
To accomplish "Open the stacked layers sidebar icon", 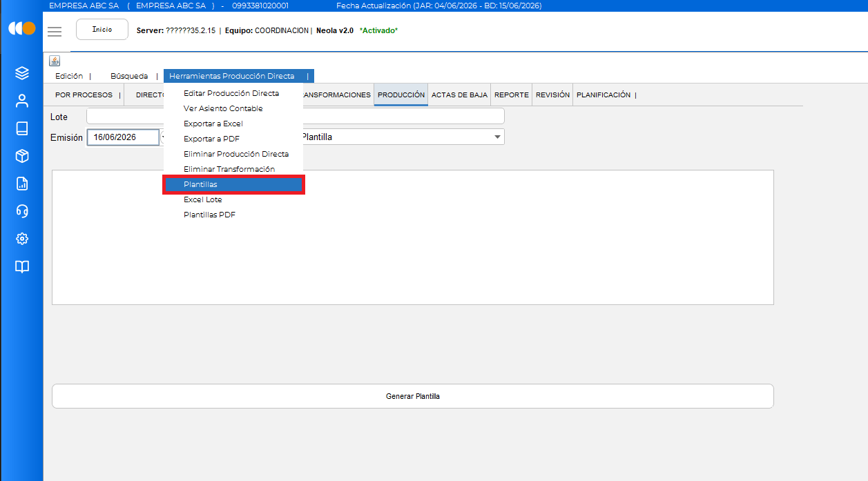I will pyautogui.click(x=21, y=73).
